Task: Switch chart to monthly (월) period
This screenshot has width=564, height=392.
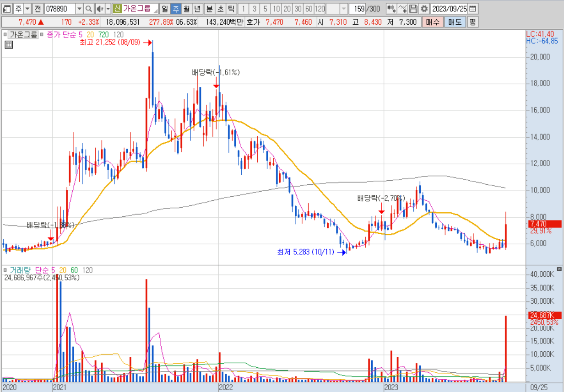Action: point(187,9)
